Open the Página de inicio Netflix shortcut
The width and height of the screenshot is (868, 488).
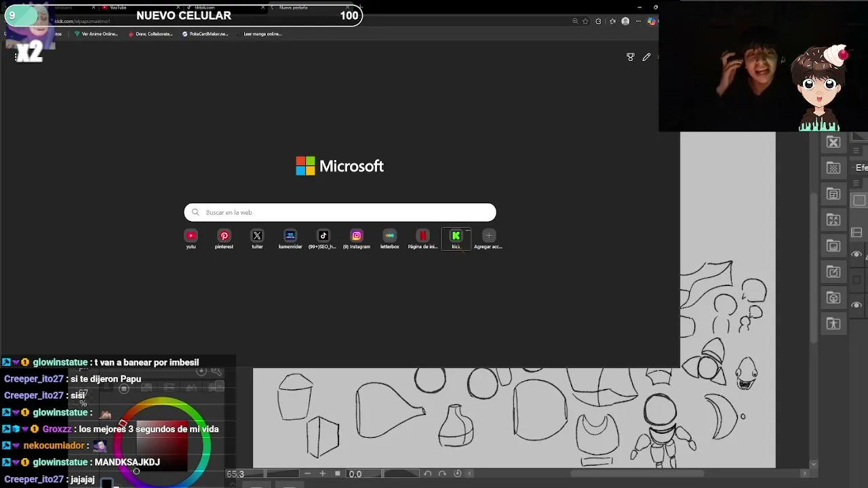coord(422,239)
